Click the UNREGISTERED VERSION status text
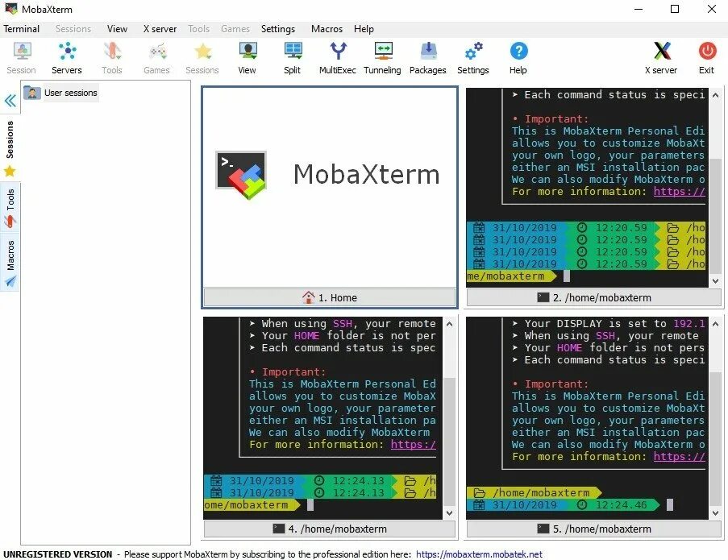Screen dimensions: 728x560 click(57, 554)
